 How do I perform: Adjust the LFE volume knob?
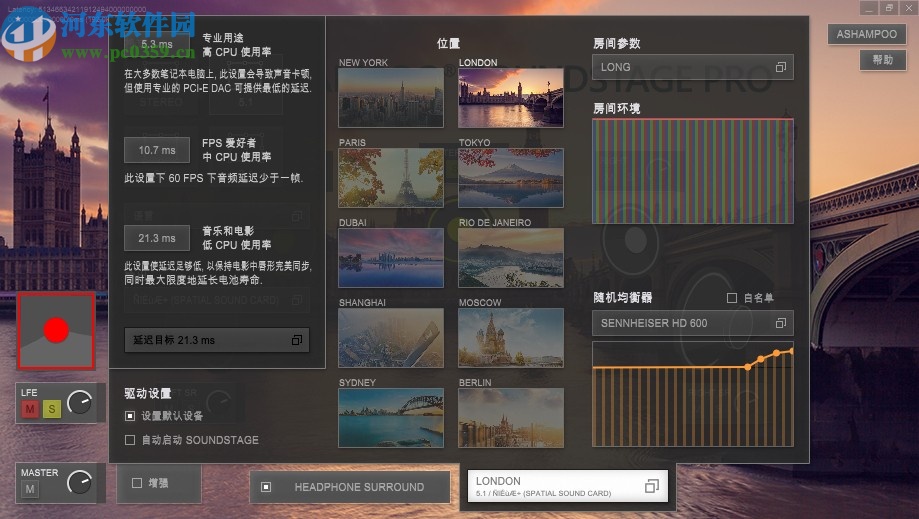coord(80,402)
